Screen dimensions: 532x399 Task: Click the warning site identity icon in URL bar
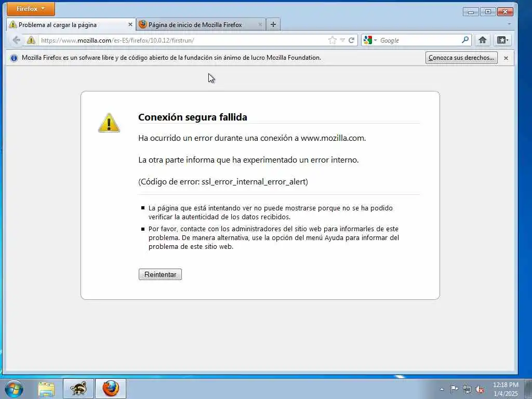(31, 41)
